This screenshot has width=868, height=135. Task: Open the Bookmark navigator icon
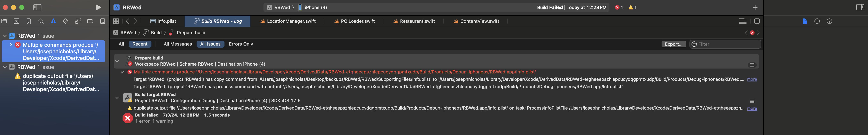pyautogui.click(x=29, y=21)
